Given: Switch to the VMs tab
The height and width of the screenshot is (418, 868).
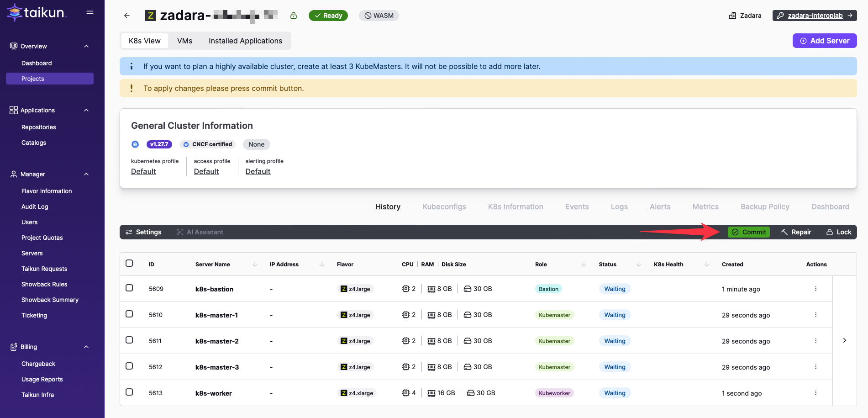Looking at the screenshot, I should coord(184,41).
